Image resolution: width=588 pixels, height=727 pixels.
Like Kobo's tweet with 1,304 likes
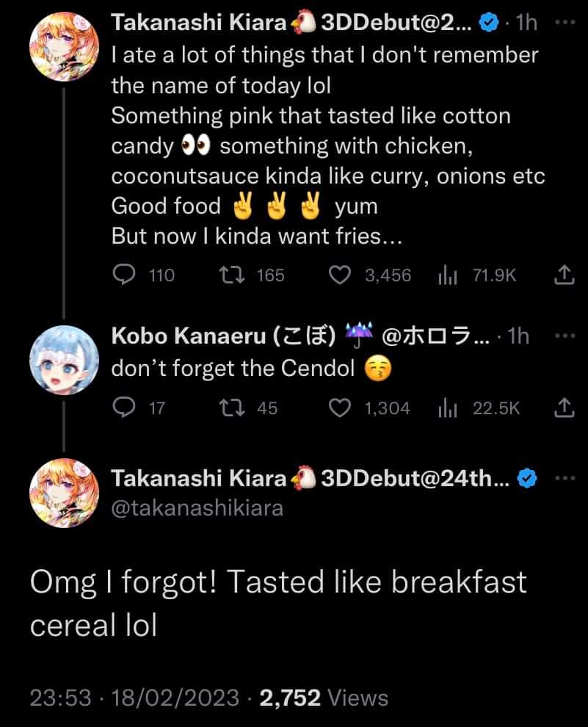pos(338,408)
